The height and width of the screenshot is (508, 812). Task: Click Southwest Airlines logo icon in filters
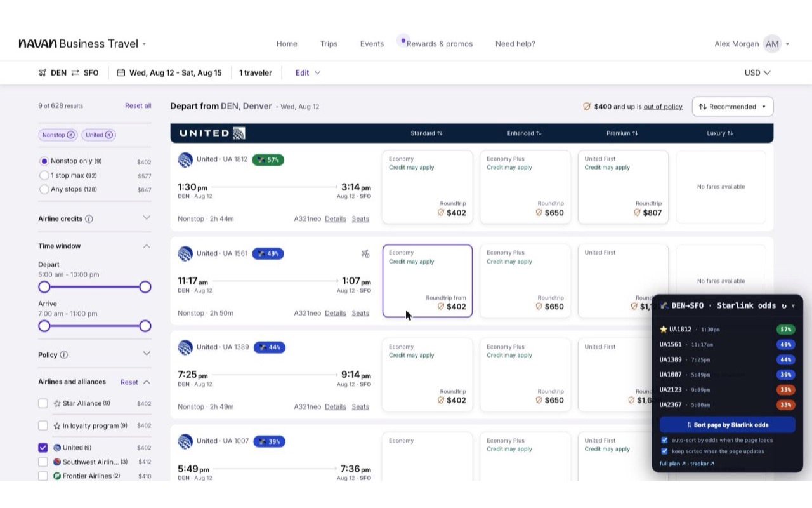(57, 462)
